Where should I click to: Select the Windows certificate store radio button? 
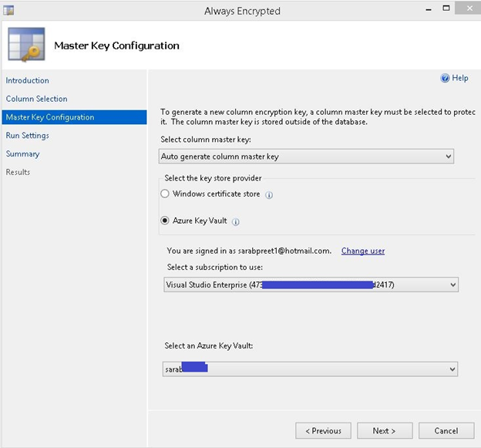point(165,194)
